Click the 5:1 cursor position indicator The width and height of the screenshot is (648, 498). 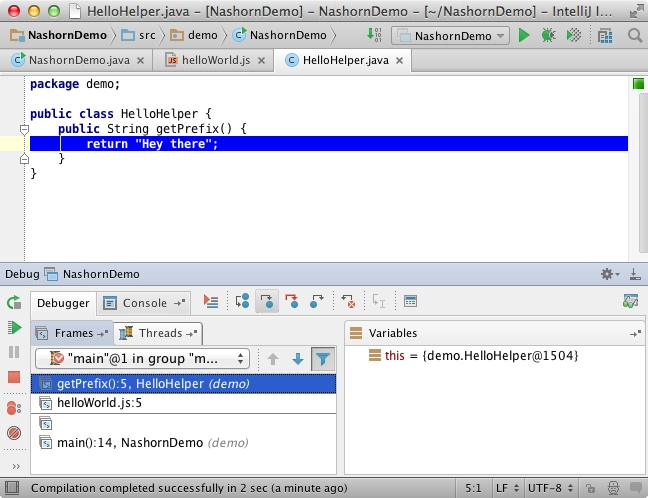[x=473, y=488]
